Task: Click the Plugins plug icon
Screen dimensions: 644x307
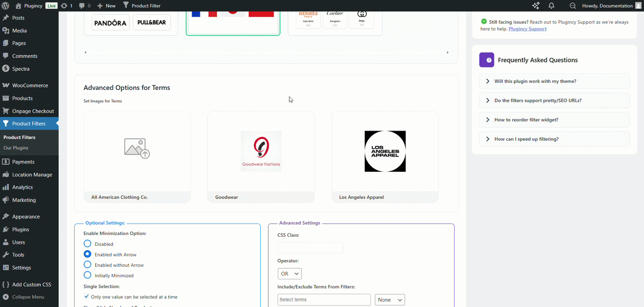Action: coord(6,229)
